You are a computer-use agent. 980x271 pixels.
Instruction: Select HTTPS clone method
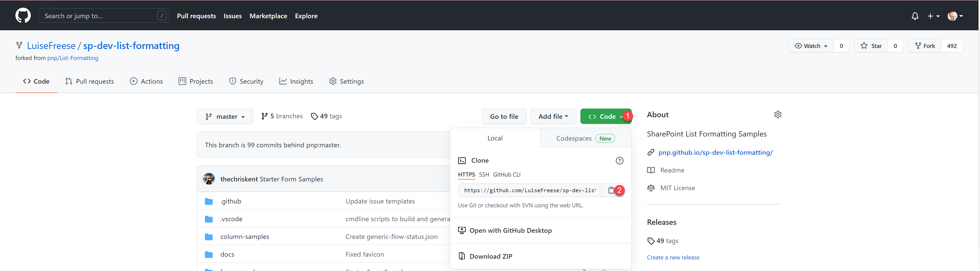point(467,174)
